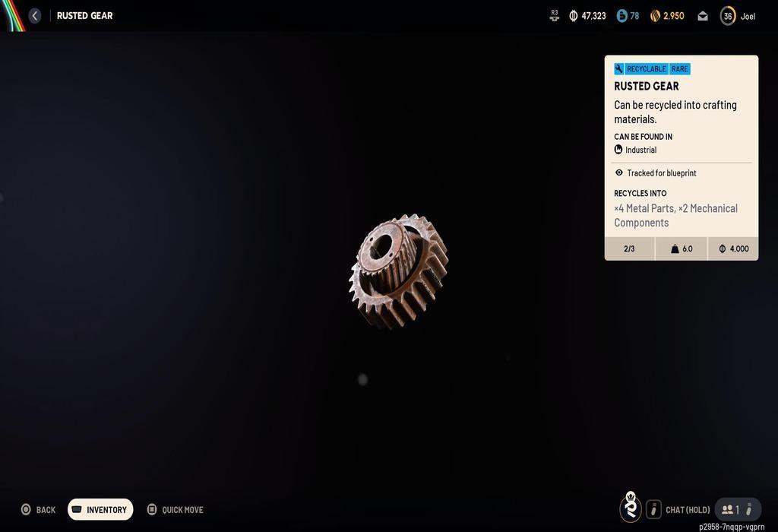Open player level 36 profile badge
This screenshot has height=532, width=778.
pyautogui.click(x=728, y=16)
